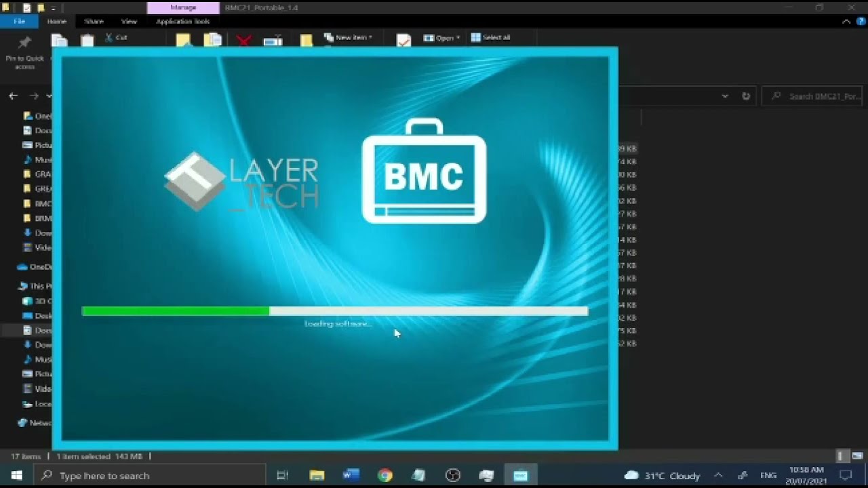Image resolution: width=868 pixels, height=488 pixels.
Task: Open Word from the taskbar
Action: 351,476
